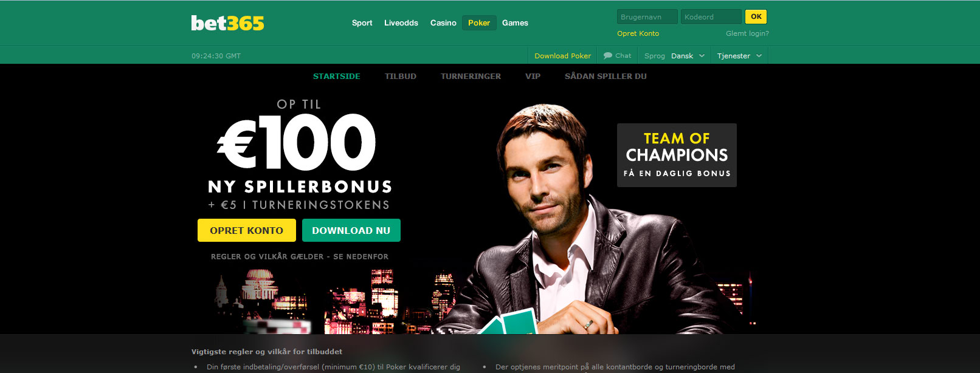Click the Download Poker link
The image size is (980, 373).
pos(562,55)
